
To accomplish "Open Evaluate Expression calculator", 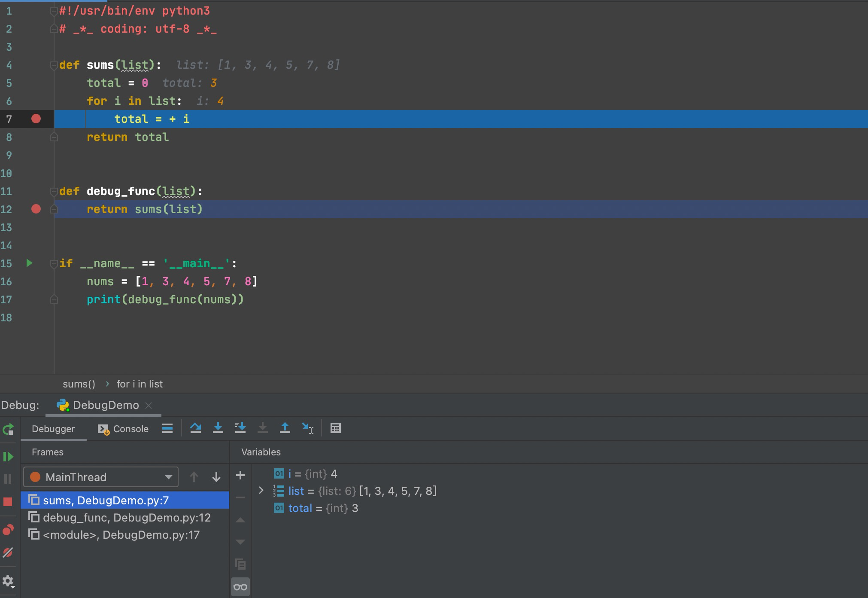I will point(336,428).
